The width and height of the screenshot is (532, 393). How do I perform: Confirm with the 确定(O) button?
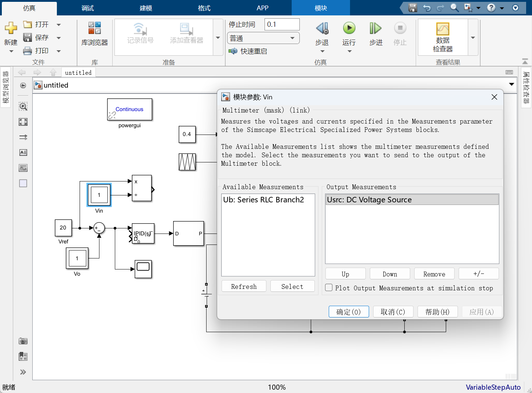[349, 312]
